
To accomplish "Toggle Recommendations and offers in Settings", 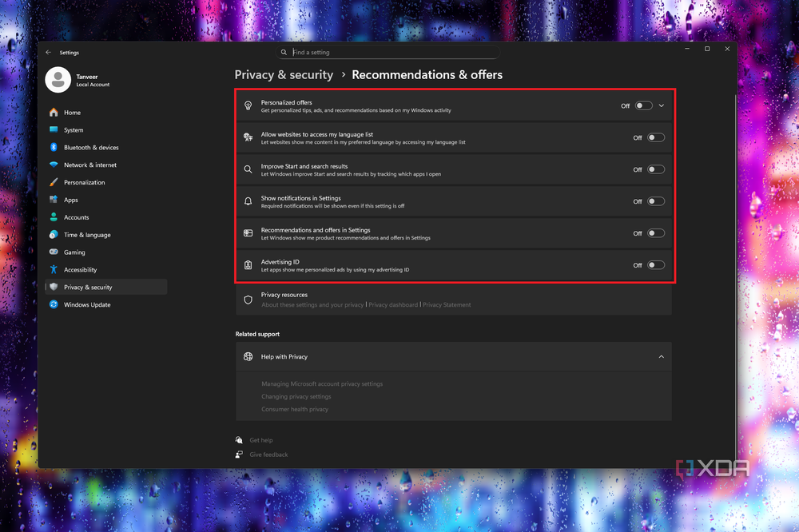I will click(656, 233).
